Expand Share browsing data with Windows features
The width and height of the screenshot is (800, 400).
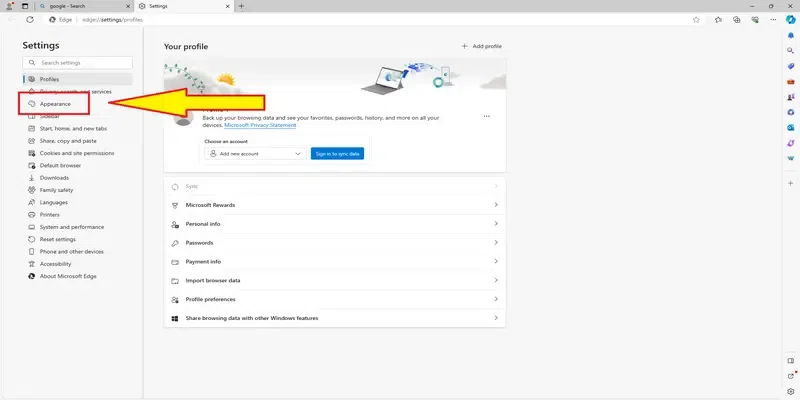335,318
